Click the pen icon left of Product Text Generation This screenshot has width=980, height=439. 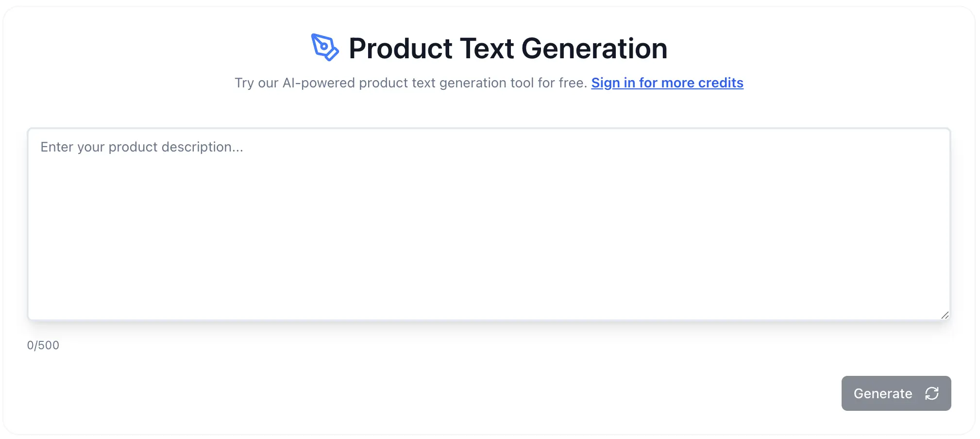tap(324, 48)
